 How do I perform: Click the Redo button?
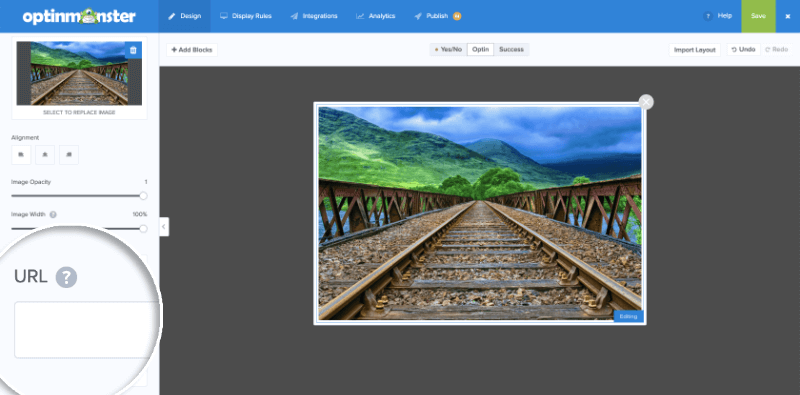coord(777,50)
